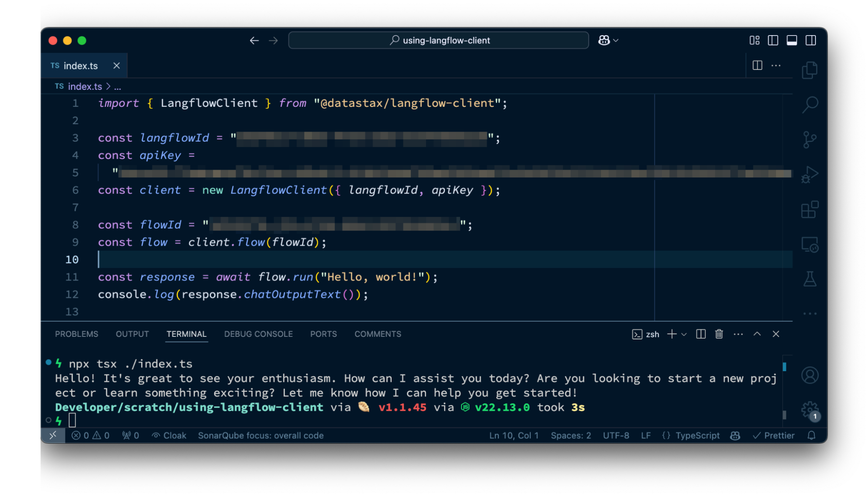The width and height of the screenshot is (868, 497).
Task: Click the Prettier formatter status
Action: (x=773, y=435)
